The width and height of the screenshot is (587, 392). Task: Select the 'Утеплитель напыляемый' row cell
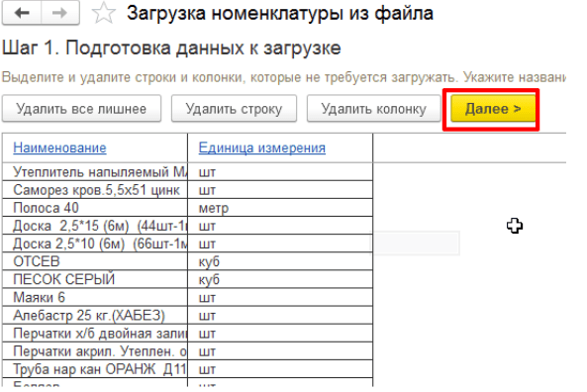[95, 172]
